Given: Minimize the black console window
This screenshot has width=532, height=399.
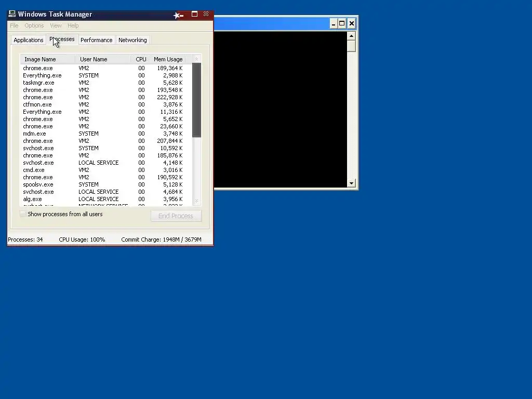Looking at the screenshot, I should coord(333,23).
